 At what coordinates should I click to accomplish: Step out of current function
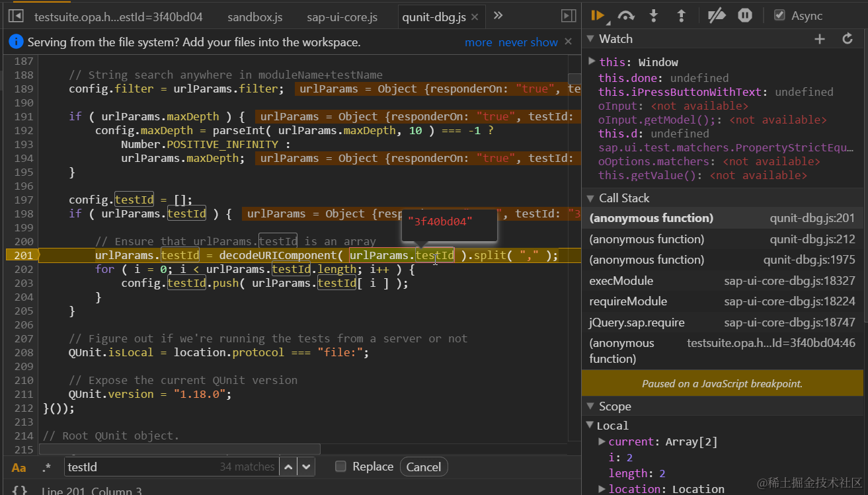682,15
